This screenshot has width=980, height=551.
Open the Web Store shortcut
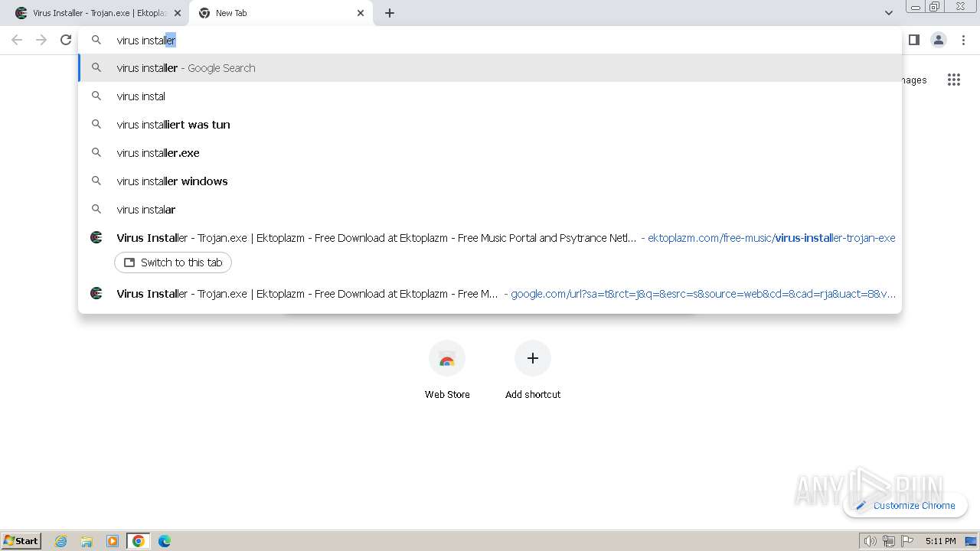447,371
